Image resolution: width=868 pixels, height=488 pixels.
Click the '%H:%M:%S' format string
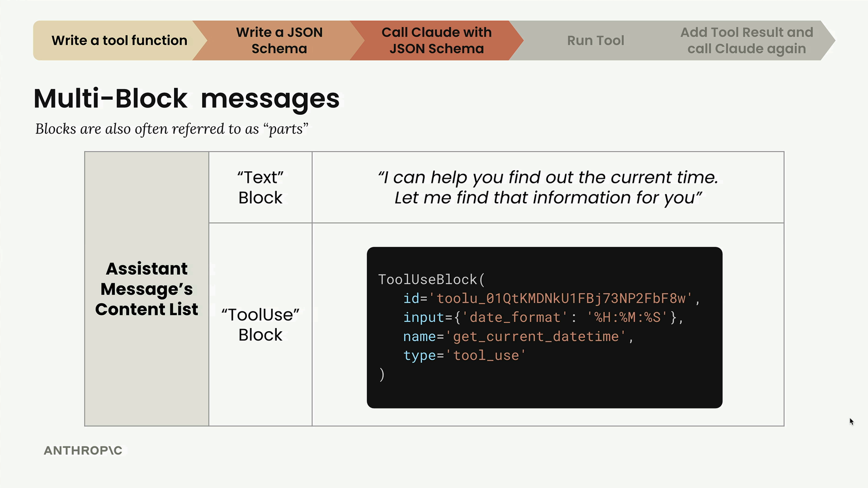point(627,318)
